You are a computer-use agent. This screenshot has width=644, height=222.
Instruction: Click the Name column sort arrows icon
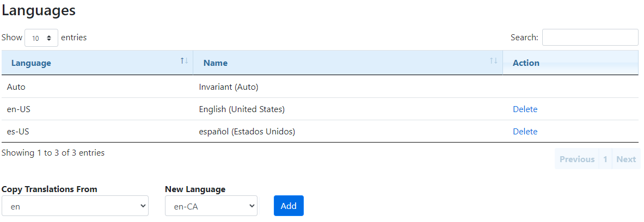point(493,61)
